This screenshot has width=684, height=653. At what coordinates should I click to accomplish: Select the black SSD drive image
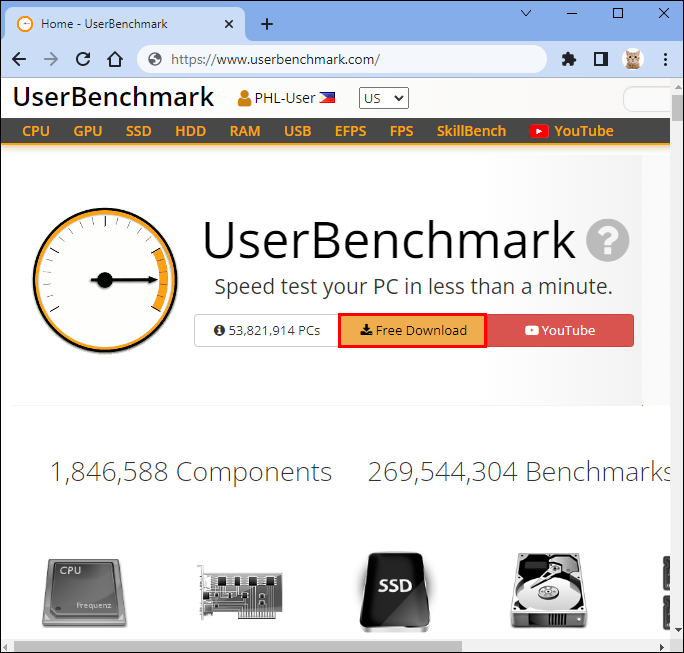coord(395,592)
